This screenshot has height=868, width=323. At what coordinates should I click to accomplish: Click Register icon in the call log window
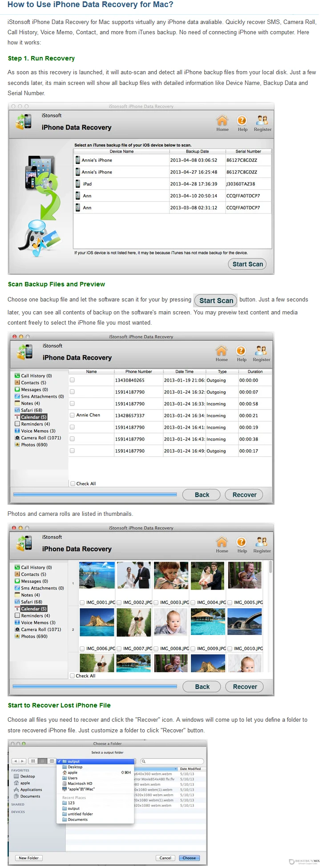[x=262, y=354]
